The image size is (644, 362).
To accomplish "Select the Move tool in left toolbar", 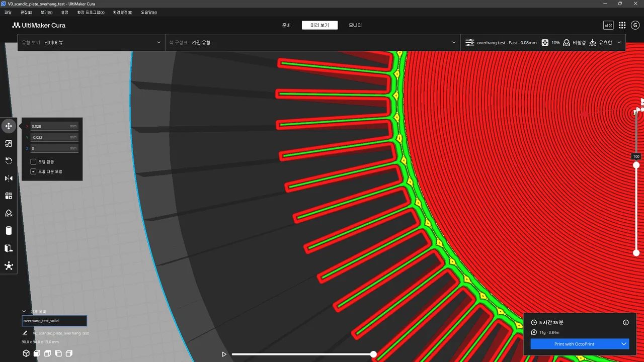I will [9, 126].
